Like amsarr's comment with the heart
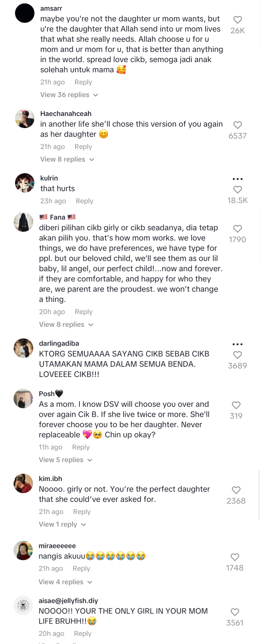Viewport: 260px width, 644px height. point(237,20)
